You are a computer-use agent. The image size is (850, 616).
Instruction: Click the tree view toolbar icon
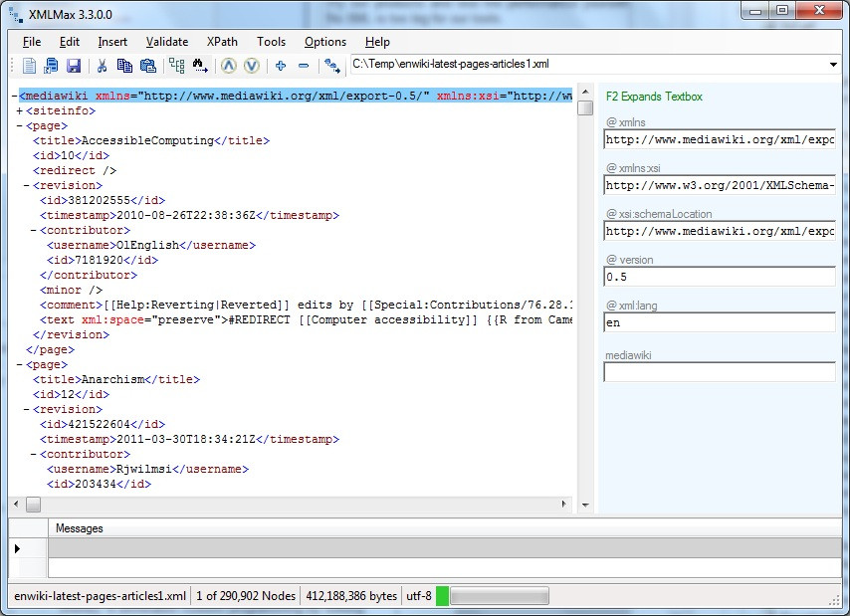177,66
